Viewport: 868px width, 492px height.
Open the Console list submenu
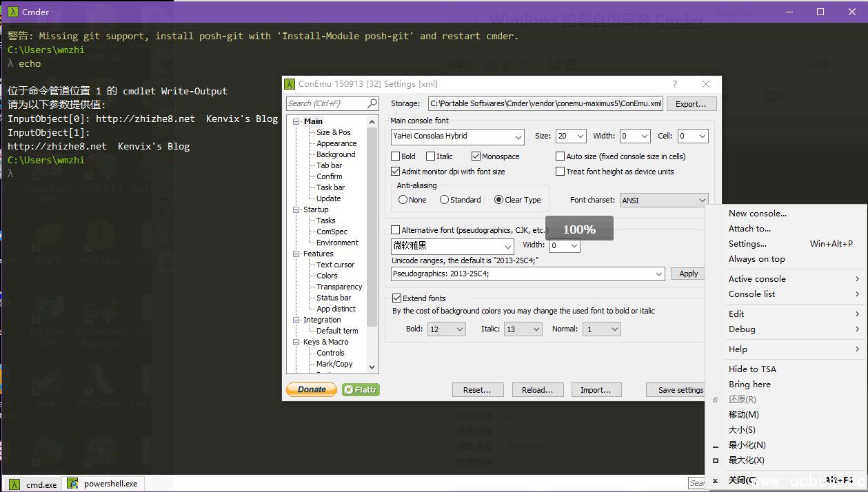click(786, 294)
